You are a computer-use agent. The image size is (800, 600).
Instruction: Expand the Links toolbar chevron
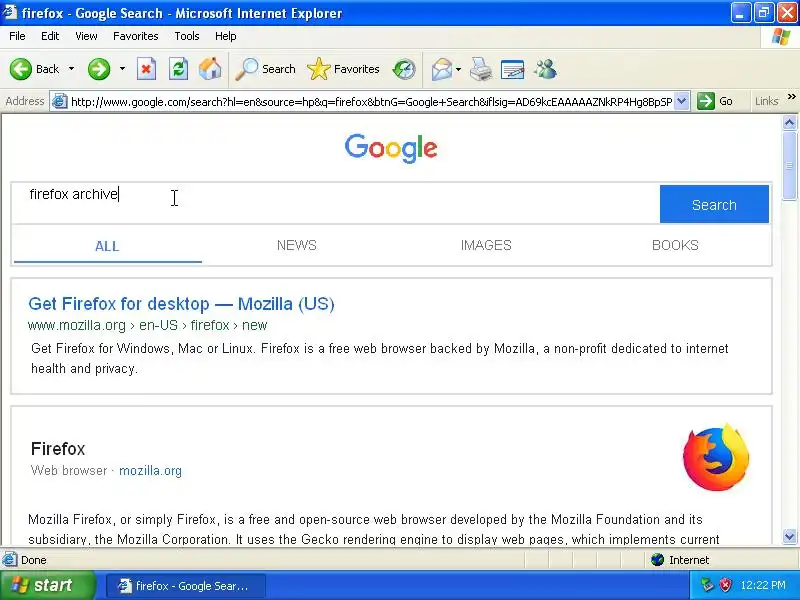(x=791, y=97)
